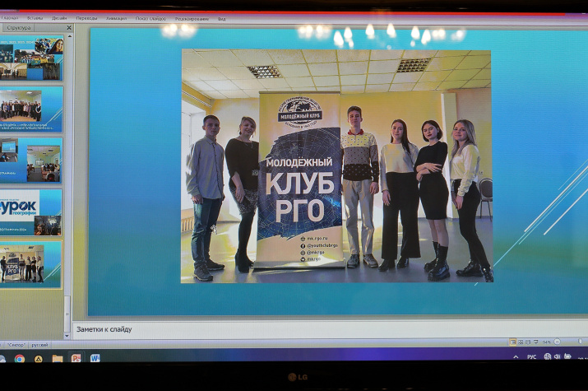Switch to the Переходы ribbon tab
Image resolution: width=588 pixels, height=391 pixels.
86,17
